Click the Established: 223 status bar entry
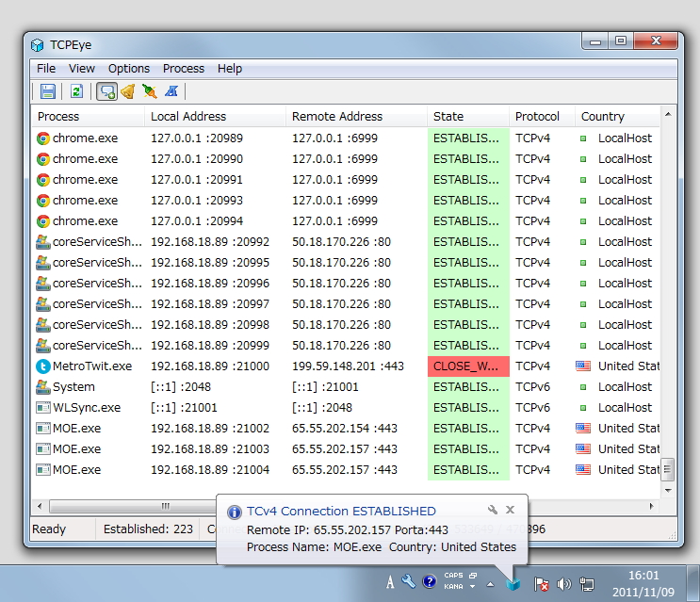Screen dimensions: 700x602 pos(148,529)
